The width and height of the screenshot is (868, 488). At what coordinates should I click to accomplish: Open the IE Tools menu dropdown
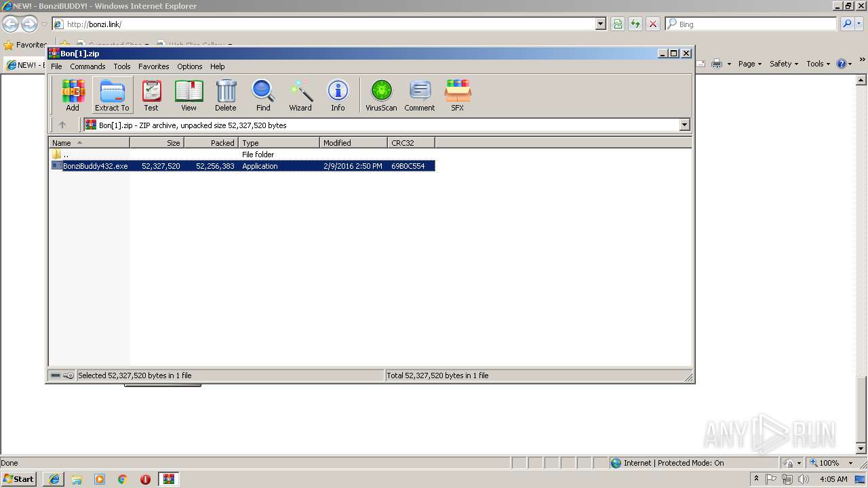point(818,64)
